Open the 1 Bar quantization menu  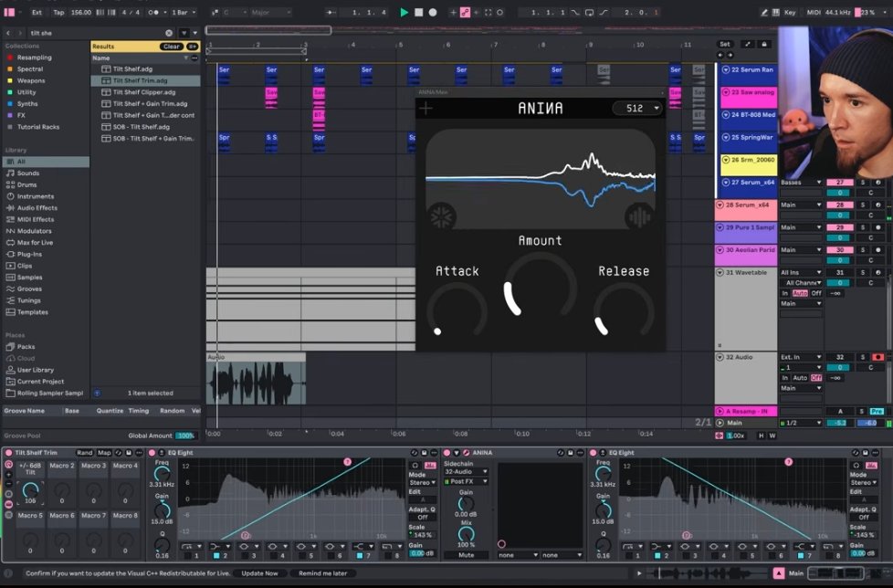(x=184, y=12)
